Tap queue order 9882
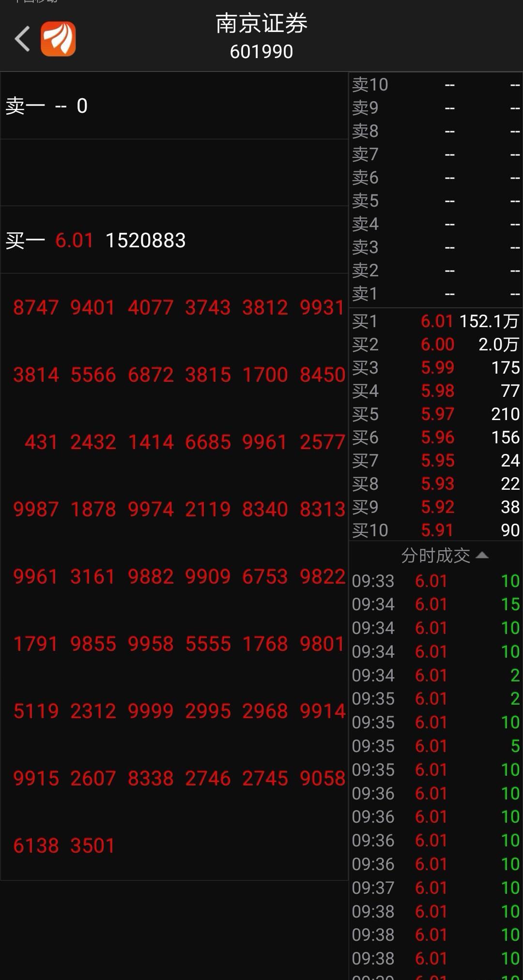The width and height of the screenshot is (523, 980). 151,576
